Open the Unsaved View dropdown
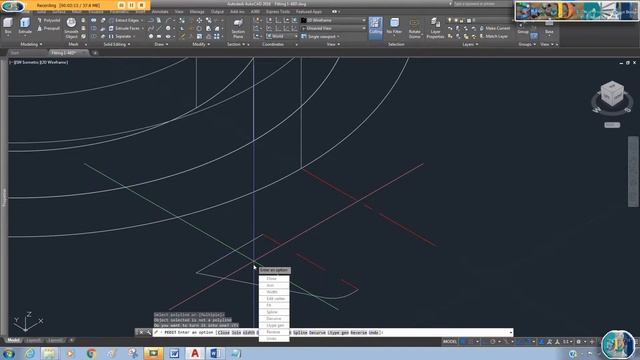This screenshot has height=360, width=640. 334,28
